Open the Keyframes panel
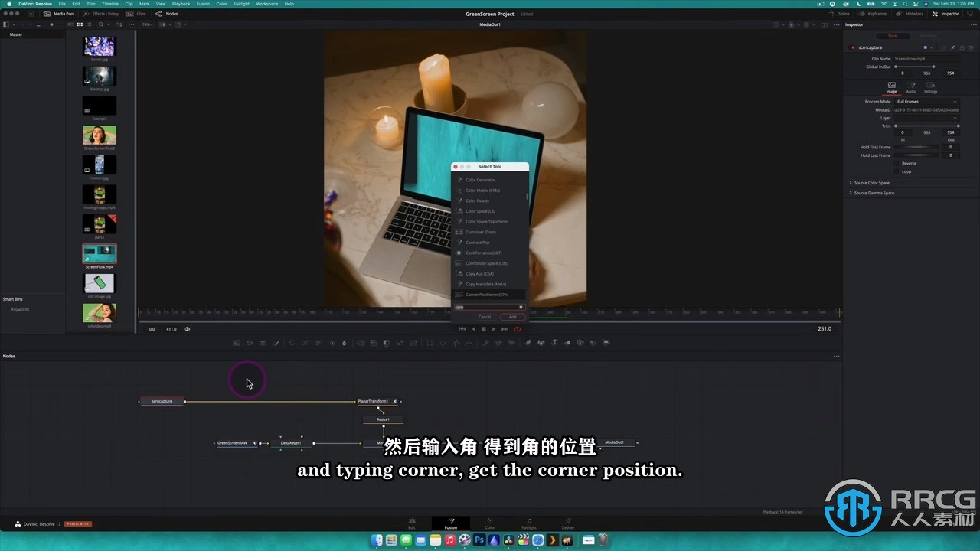980x551 pixels. [873, 14]
